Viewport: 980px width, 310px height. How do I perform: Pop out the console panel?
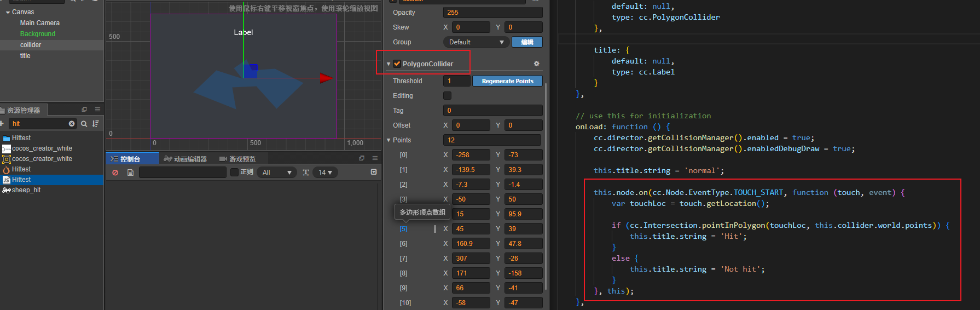click(362, 158)
